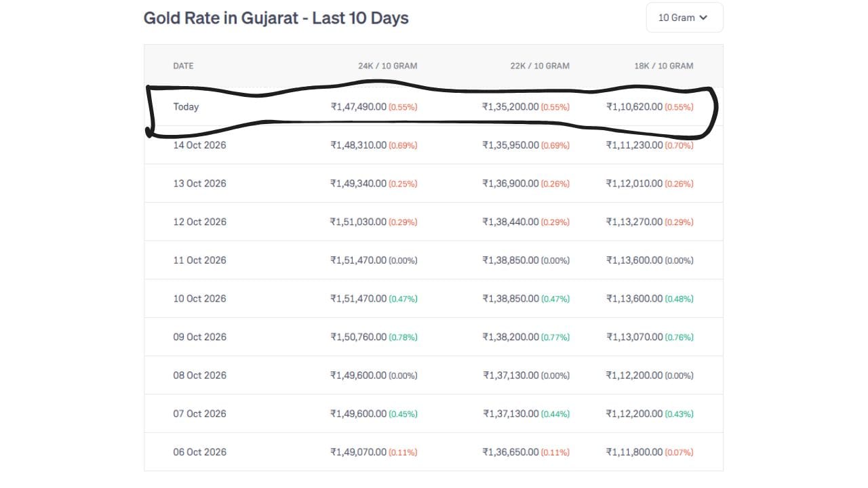Select the 09 Oct 2026 24K price ₹1,50,760.00
The image size is (868, 488).
point(359,337)
